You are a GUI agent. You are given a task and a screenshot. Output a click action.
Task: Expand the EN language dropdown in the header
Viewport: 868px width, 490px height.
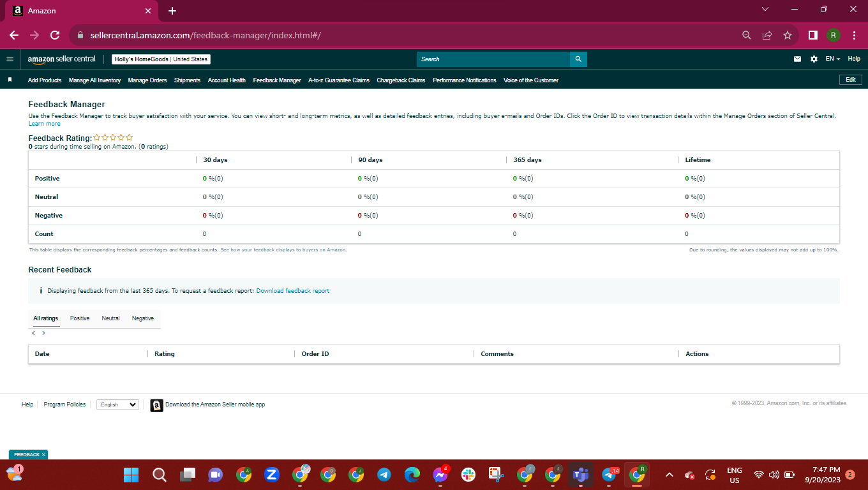click(832, 59)
